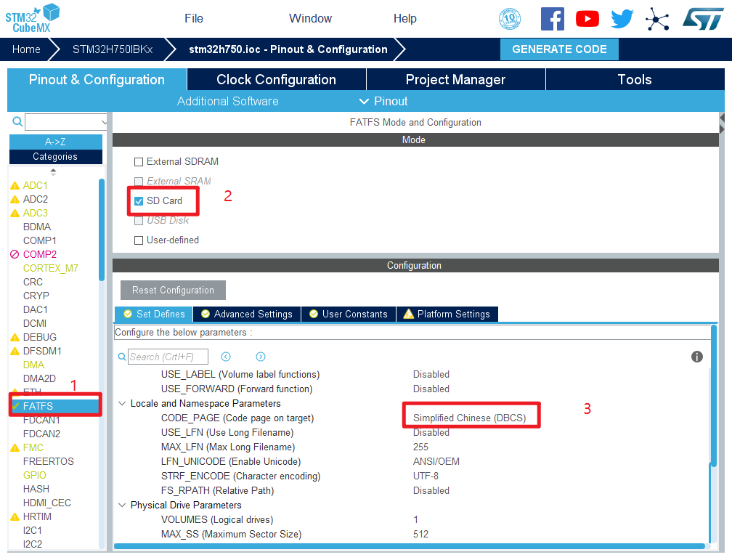
Task: Click the info icon in Configuration panel
Action: pyautogui.click(x=697, y=357)
